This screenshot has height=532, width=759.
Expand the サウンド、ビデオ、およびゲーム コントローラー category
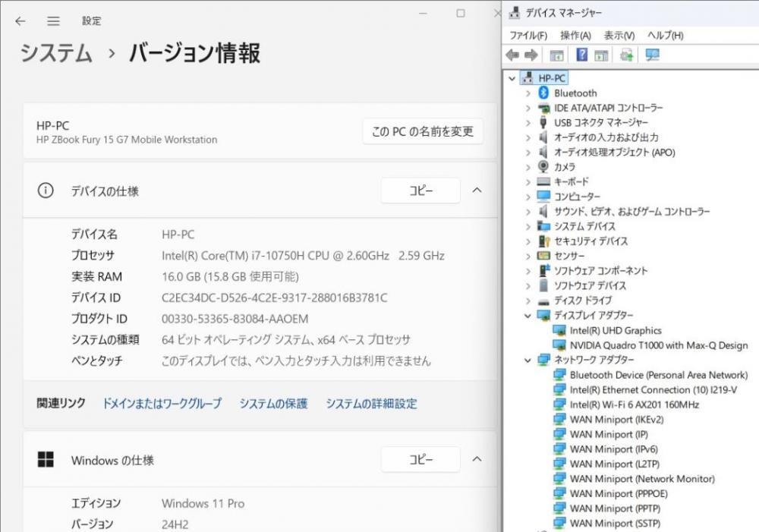(528, 212)
